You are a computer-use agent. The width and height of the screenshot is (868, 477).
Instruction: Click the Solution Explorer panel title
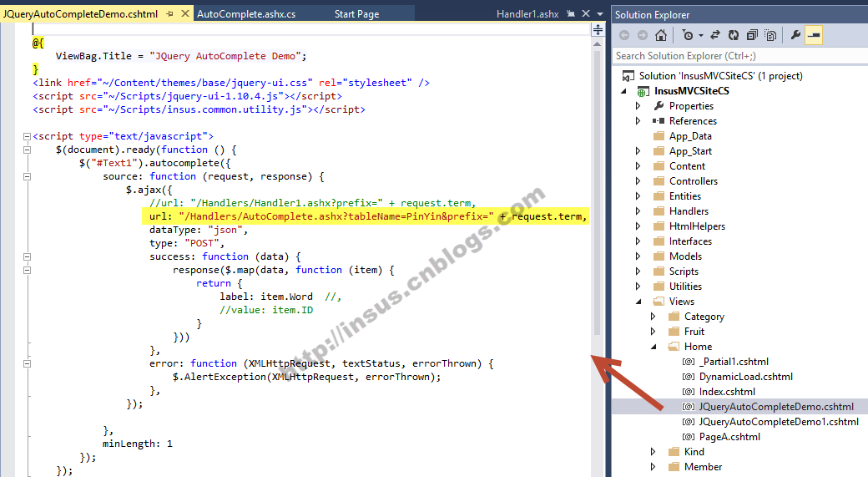point(652,15)
